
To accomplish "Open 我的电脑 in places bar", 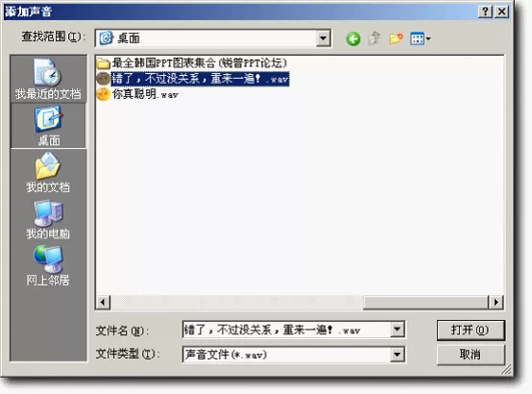I will pos(48,219).
